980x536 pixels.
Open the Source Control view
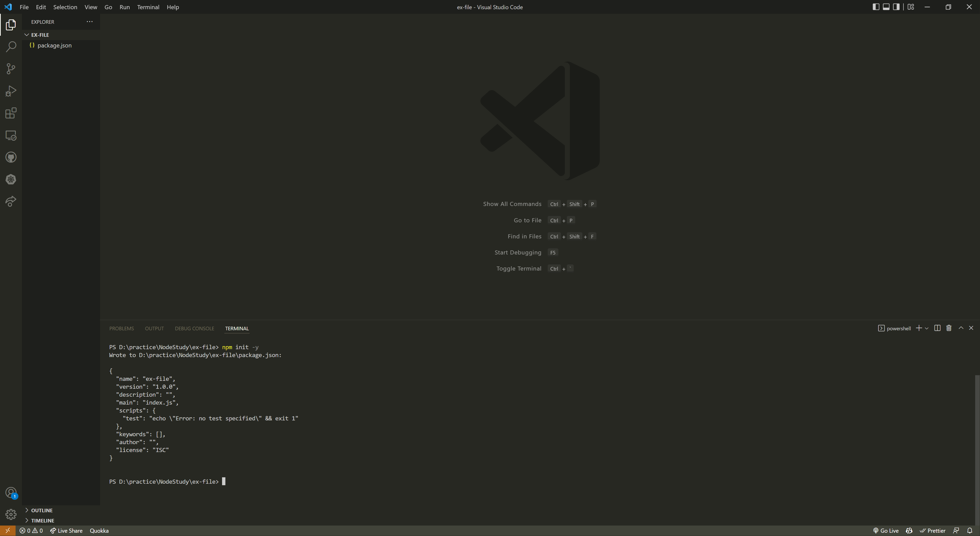click(x=11, y=69)
